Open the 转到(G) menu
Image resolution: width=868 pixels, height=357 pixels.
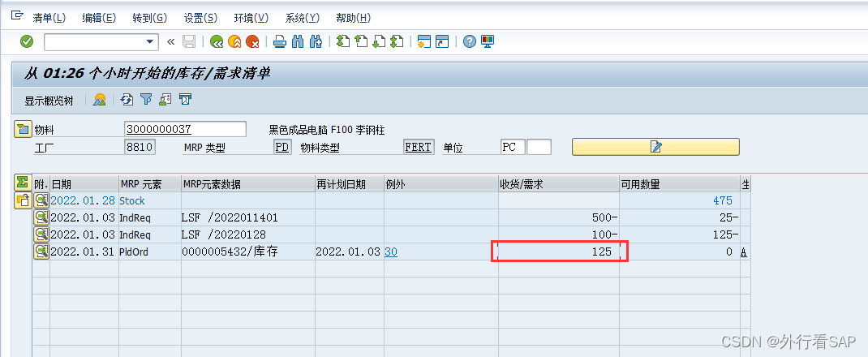[x=149, y=18]
